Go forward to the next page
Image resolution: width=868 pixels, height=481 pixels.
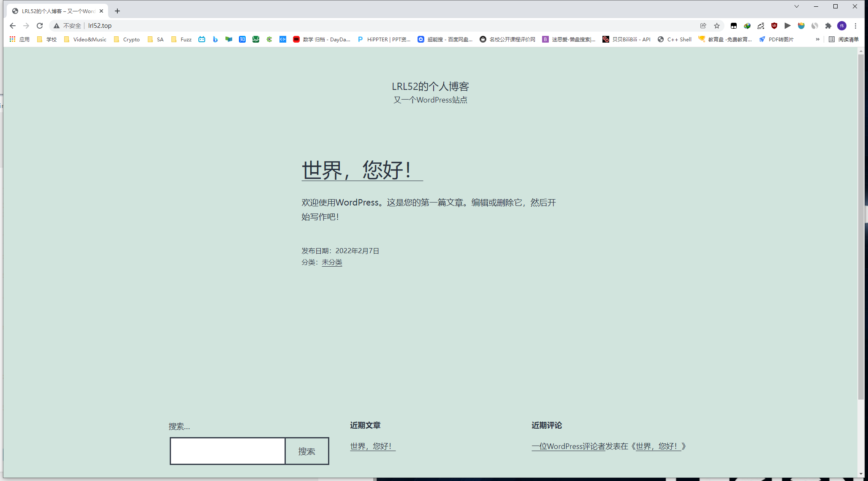point(26,26)
